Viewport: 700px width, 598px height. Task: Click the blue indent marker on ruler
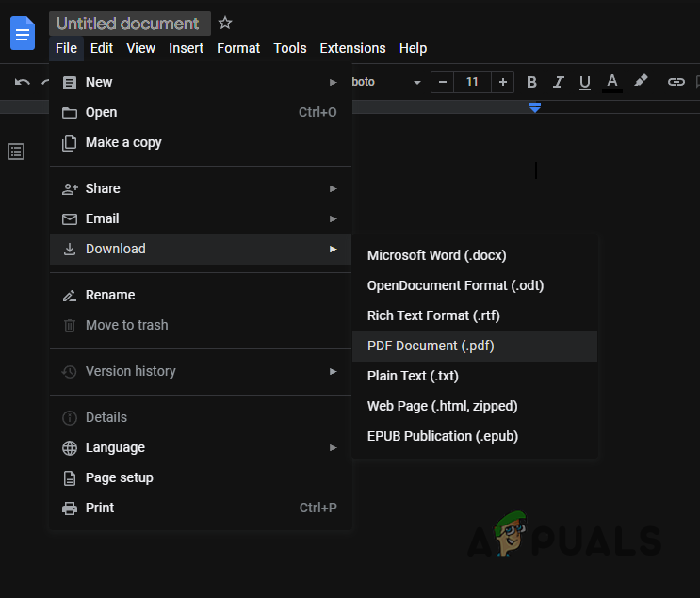(535, 107)
